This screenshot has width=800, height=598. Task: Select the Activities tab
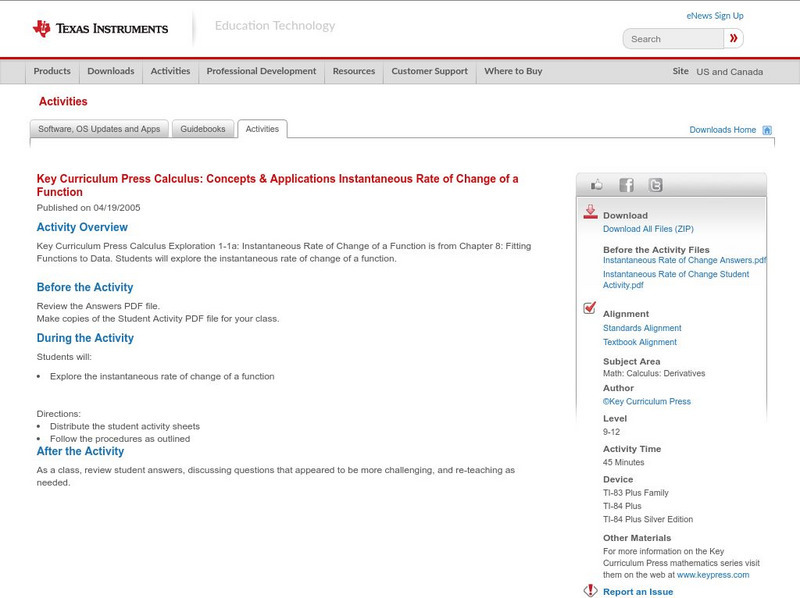point(262,129)
